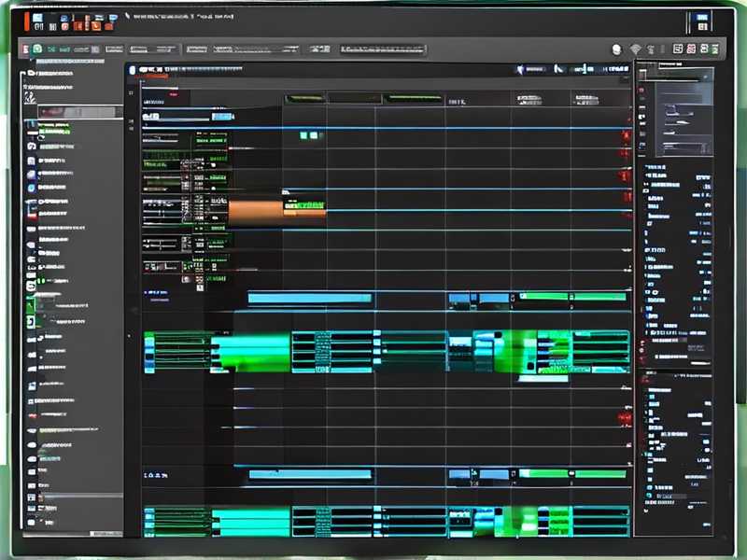747x560 pixels.
Task: Open the wide dropdown field in the main toolbar
Action: coord(383,49)
